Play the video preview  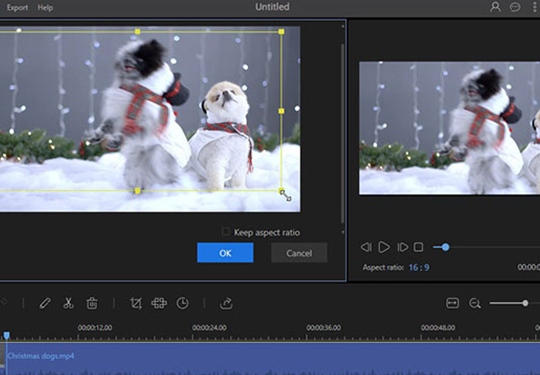(x=384, y=247)
